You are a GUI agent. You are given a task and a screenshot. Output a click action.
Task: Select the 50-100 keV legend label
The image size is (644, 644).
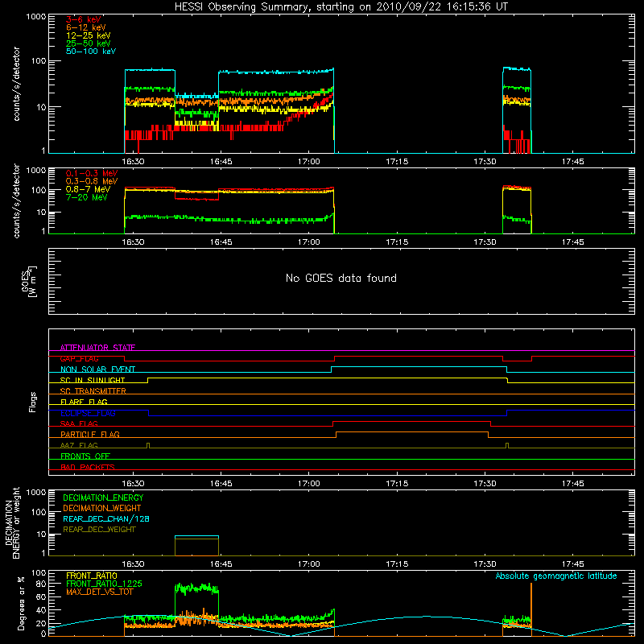[91, 52]
